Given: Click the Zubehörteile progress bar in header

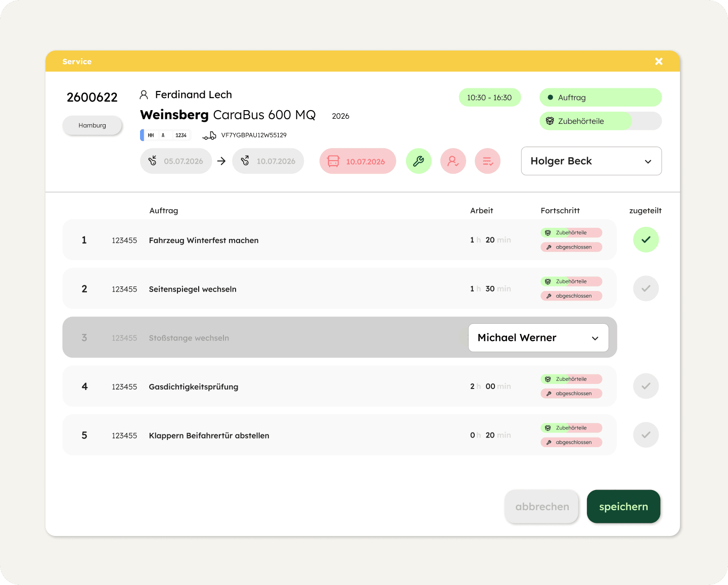Looking at the screenshot, I should [x=600, y=121].
